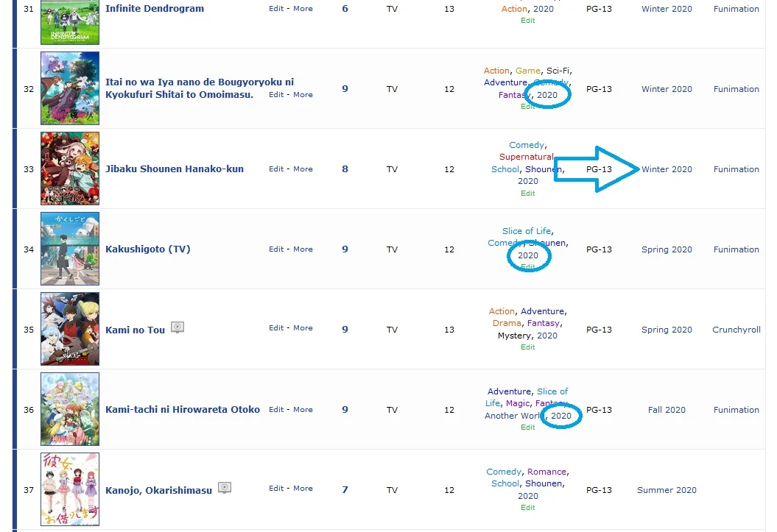777x532 pixels.
Task: Open the Jibaku Shounen Hanako-kun cover thumbnail
Action: click(x=70, y=169)
